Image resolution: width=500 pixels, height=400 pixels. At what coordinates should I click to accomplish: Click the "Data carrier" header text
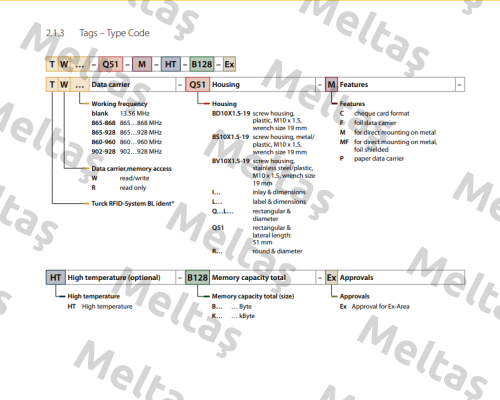(111, 85)
